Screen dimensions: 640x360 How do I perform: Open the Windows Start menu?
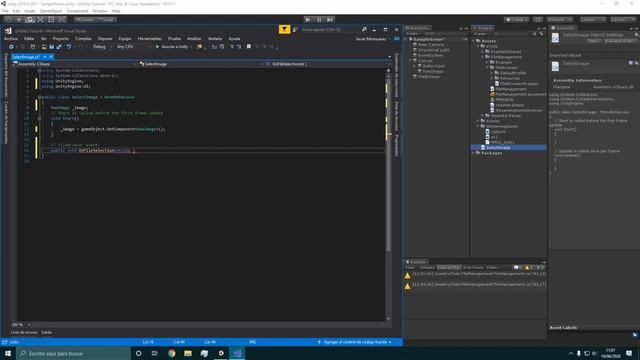pos(8,353)
